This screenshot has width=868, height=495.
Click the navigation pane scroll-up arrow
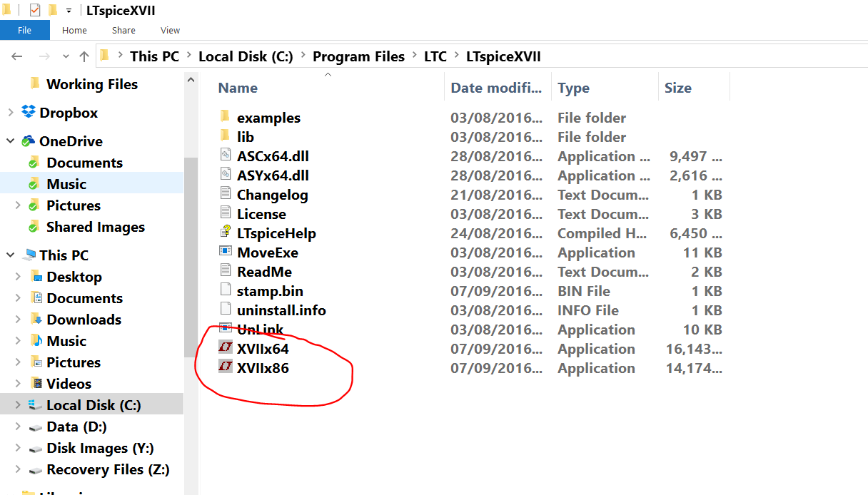(191, 80)
